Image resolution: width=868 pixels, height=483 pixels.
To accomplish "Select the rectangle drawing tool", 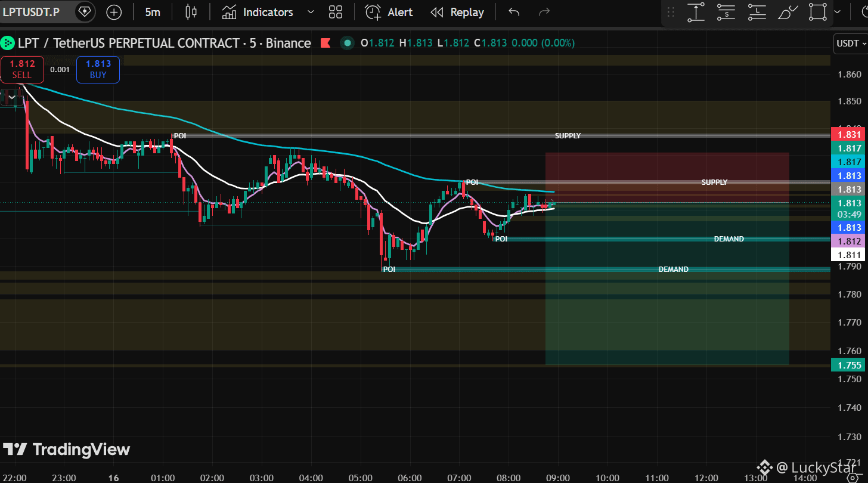I will pos(818,12).
